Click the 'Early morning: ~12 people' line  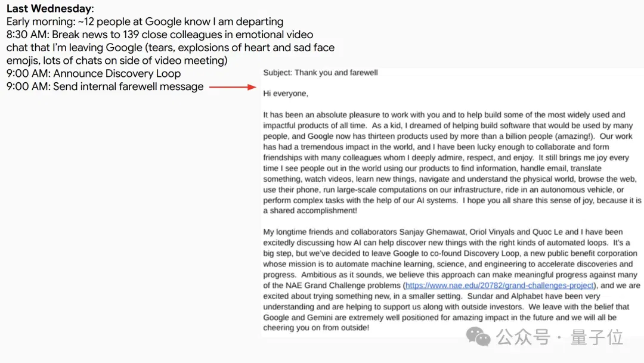coord(144,21)
